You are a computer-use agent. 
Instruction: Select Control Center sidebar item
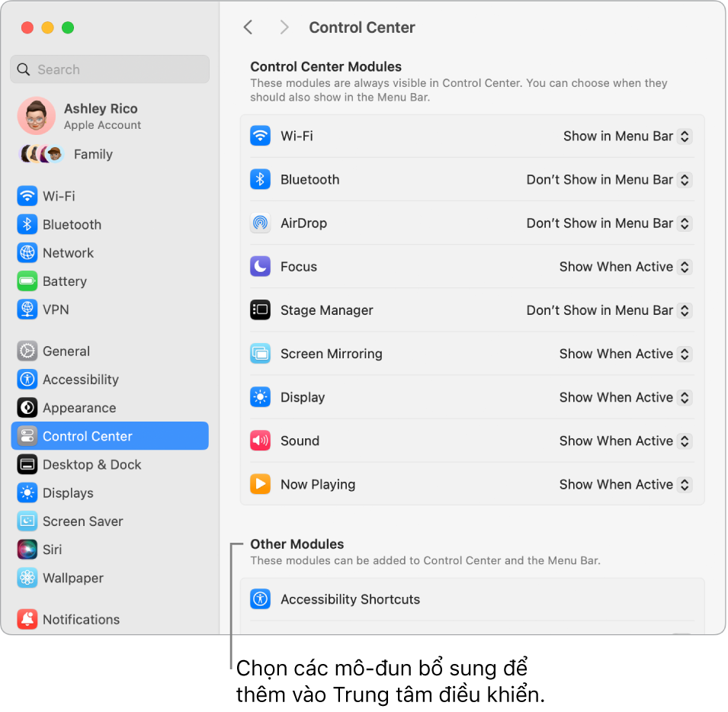coord(110,436)
